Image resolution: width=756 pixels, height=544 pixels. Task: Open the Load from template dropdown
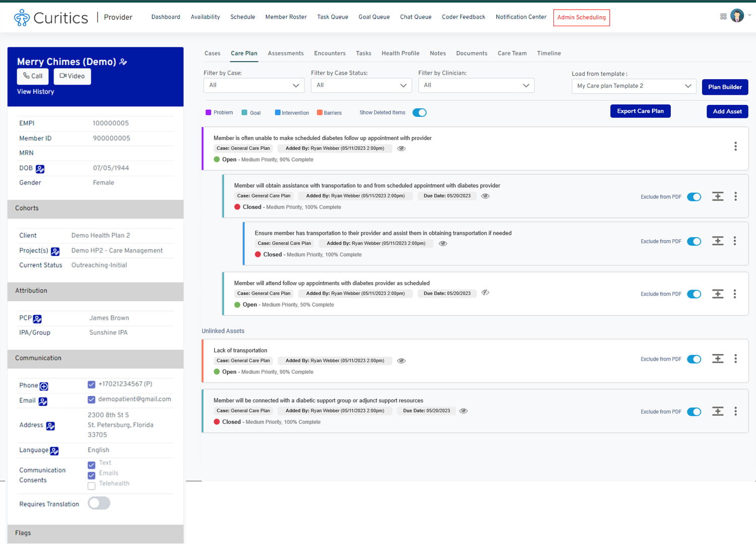pos(634,86)
